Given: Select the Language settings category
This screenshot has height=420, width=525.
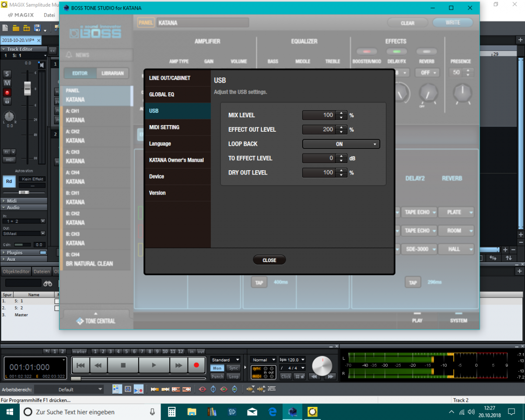Looking at the screenshot, I should pyautogui.click(x=178, y=144).
